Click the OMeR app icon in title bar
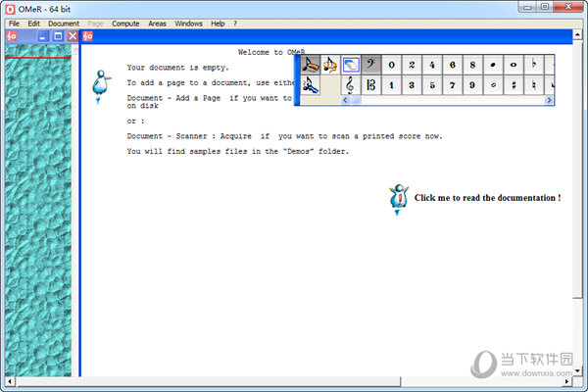588x392 pixels. pos(10,10)
